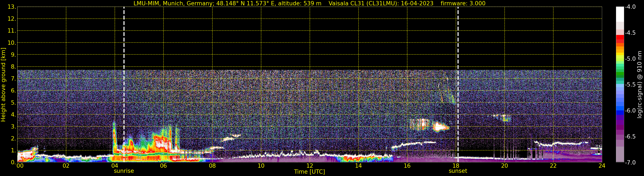The height and width of the screenshot is (176, 644).
Task: Click the x-axis tick label '14'
Action: click(x=358, y=166)
